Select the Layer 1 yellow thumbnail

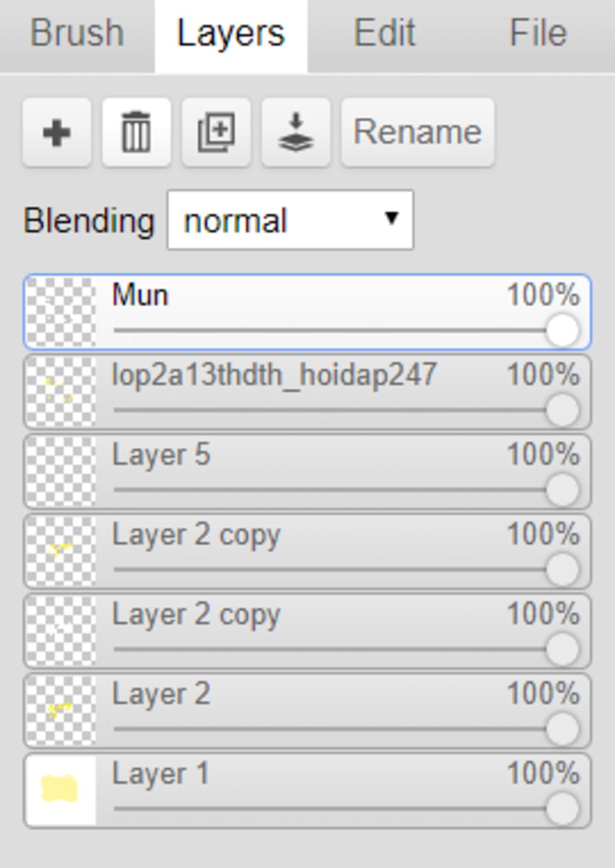point(61,791)
